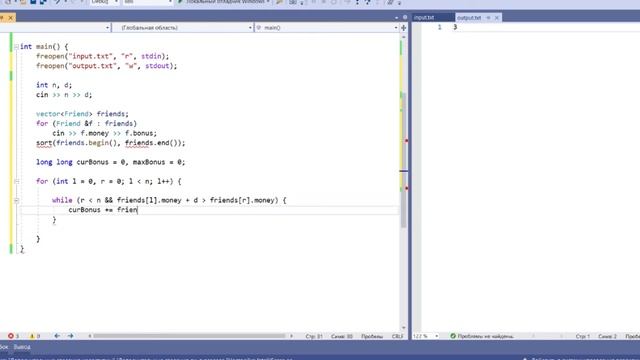
Task: Place cursor on curBonus += frien line
Action: pyautogui.click(x=103, y=210)
